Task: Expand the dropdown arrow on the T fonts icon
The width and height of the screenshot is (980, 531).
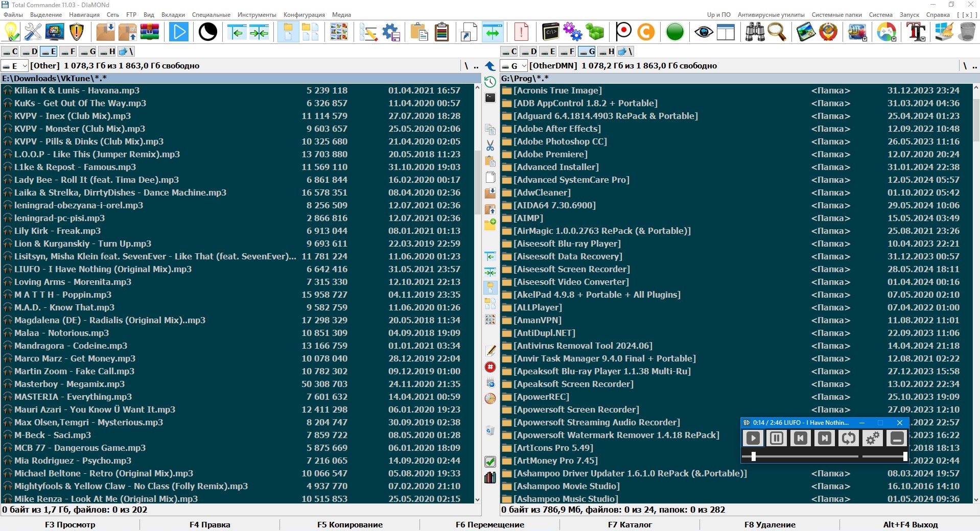Action: click(x=923, y=39)
